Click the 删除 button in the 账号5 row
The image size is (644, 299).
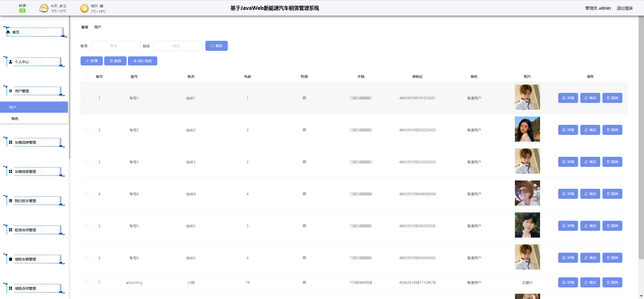coord(612,226)
